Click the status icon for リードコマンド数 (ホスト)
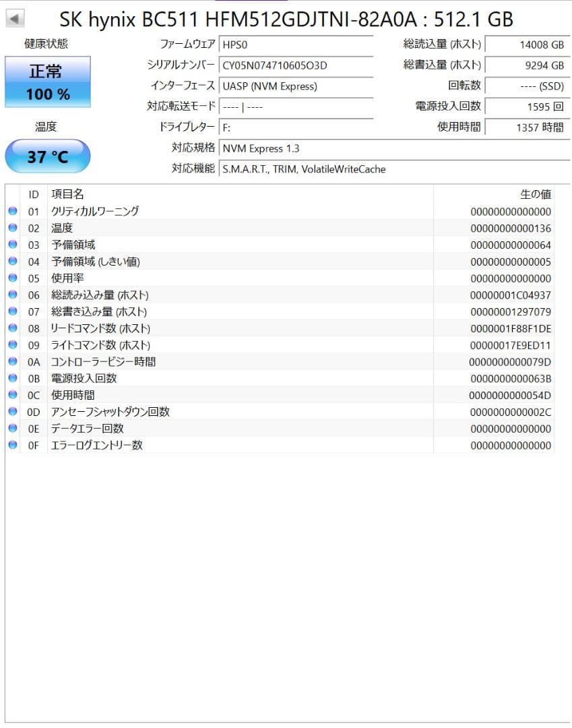This screenshot has height=728, width=572. 13,328
